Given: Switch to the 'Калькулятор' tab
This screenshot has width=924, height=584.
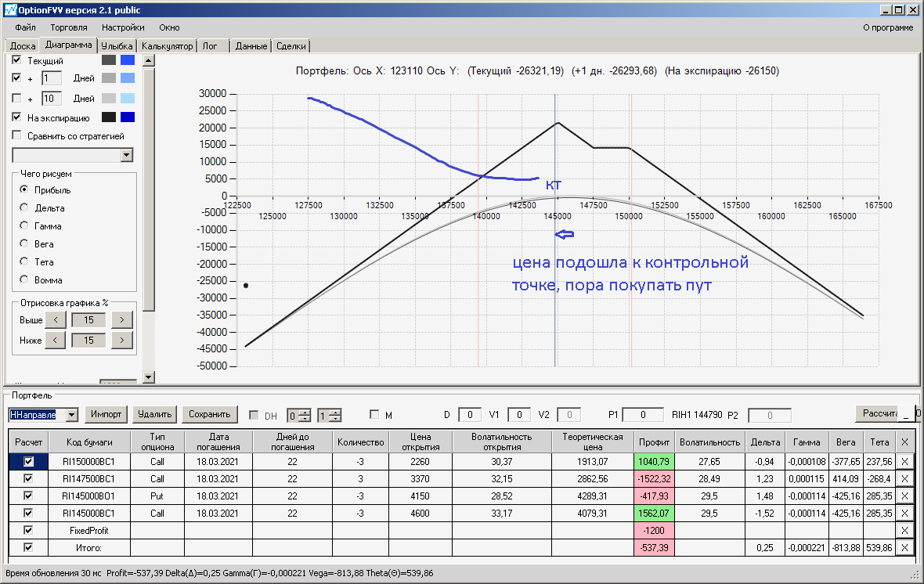Looking at the screenshot, I should 168,46.
